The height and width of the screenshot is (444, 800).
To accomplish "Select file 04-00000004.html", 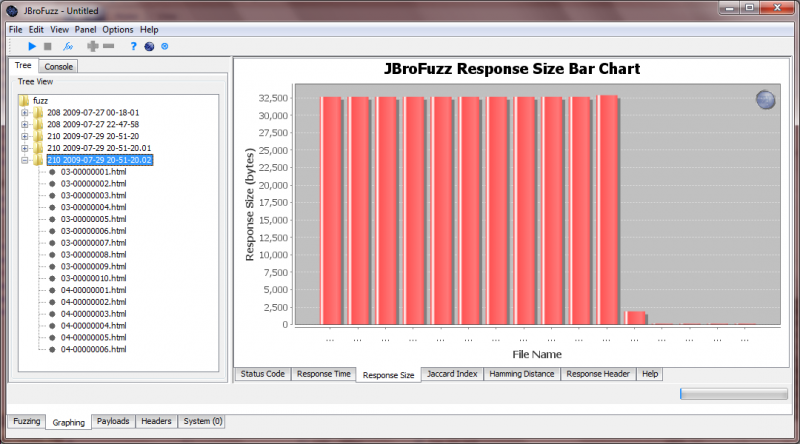I will click(x=93, y=326).
